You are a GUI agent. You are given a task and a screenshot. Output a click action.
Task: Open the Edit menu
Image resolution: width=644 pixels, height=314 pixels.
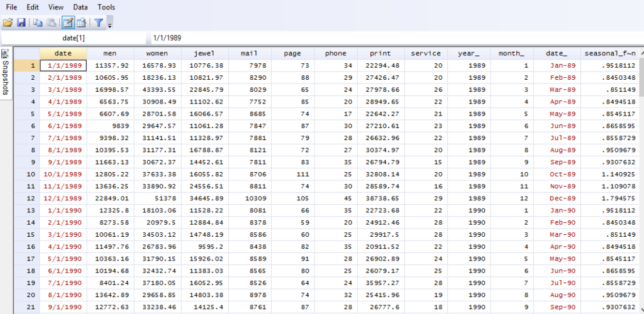[33, 7]
